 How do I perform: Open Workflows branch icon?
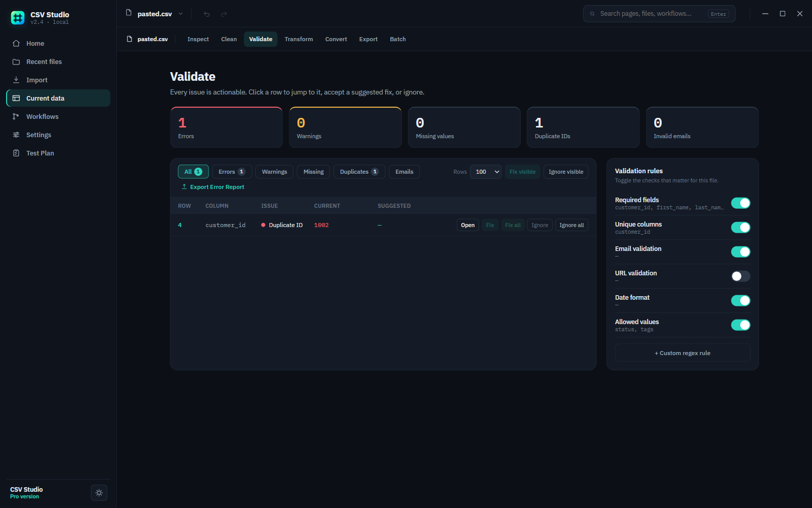coord(16,116)
